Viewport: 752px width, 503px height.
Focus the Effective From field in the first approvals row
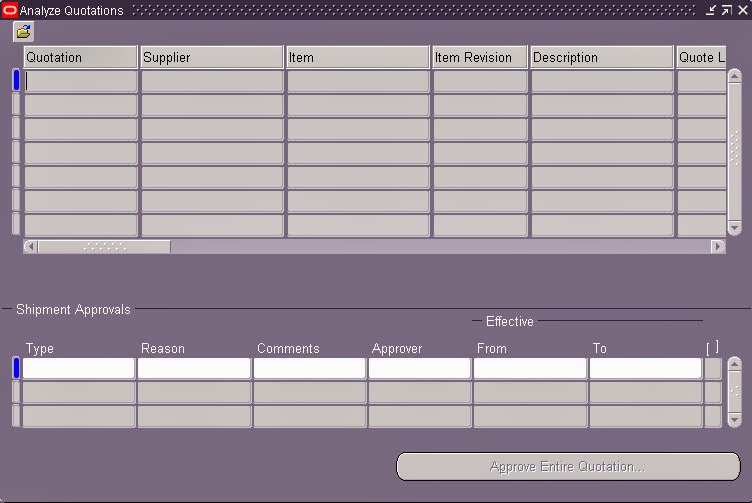point(530,368)
